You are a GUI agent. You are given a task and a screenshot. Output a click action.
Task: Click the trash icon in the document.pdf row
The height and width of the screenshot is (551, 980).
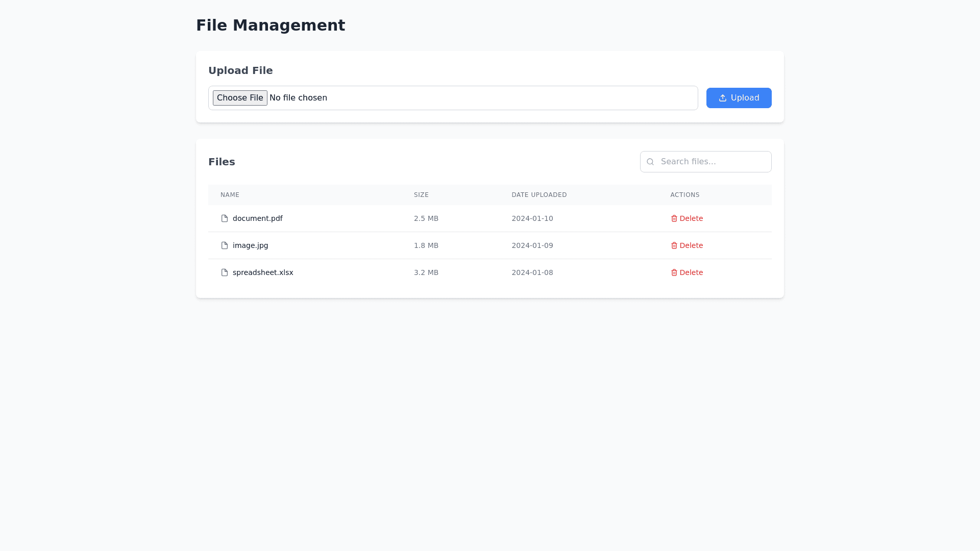click(674, 218)
